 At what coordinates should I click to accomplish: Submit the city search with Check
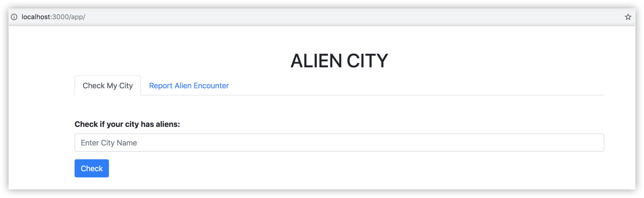coord(92,168)
